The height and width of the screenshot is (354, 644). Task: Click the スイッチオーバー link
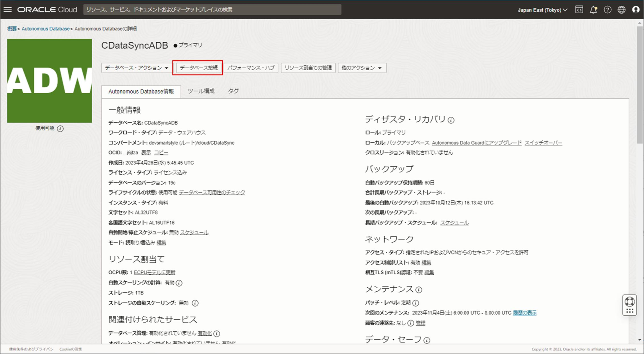pos(543,143)
